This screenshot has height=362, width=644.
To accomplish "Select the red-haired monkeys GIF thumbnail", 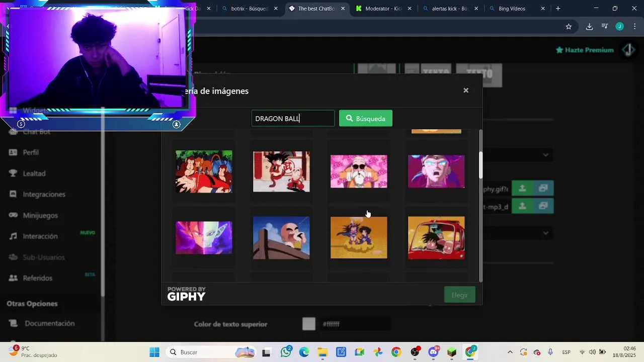I will click(x=204, y=171).
